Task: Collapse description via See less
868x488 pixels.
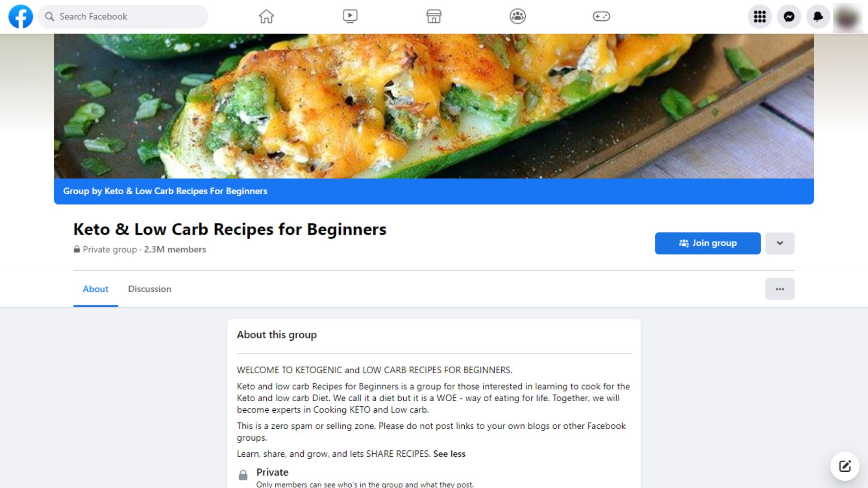Action: (x=448, y=454)
